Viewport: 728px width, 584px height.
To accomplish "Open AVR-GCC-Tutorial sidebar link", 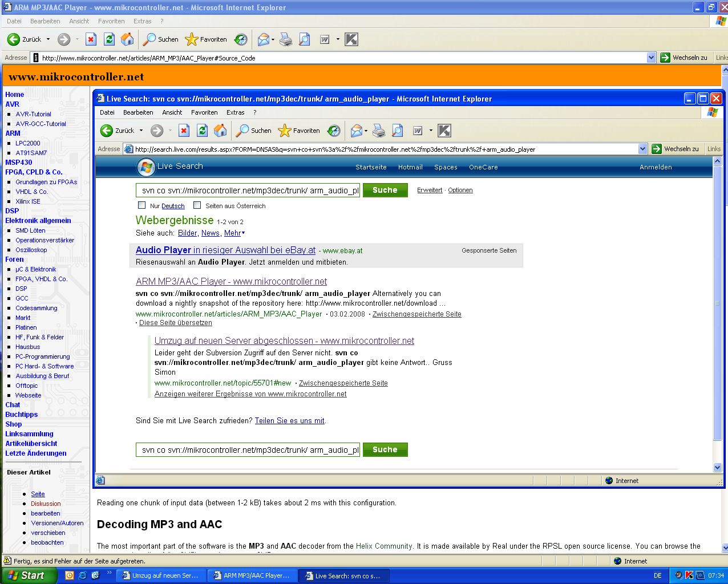I will click(x=41, y=124).
